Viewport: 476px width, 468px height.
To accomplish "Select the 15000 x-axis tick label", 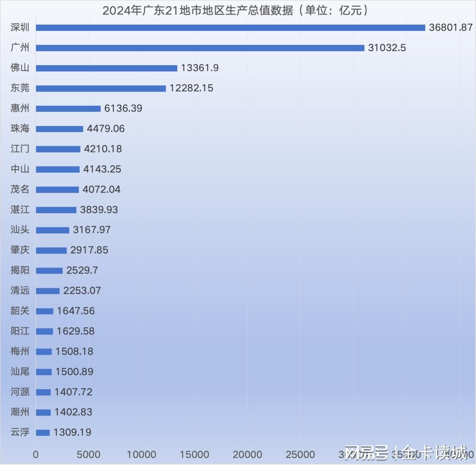I will [194, 455].
